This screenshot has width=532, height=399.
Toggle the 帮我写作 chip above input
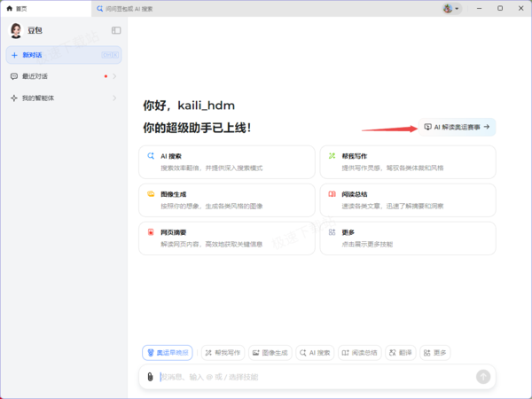coord(223,353)
